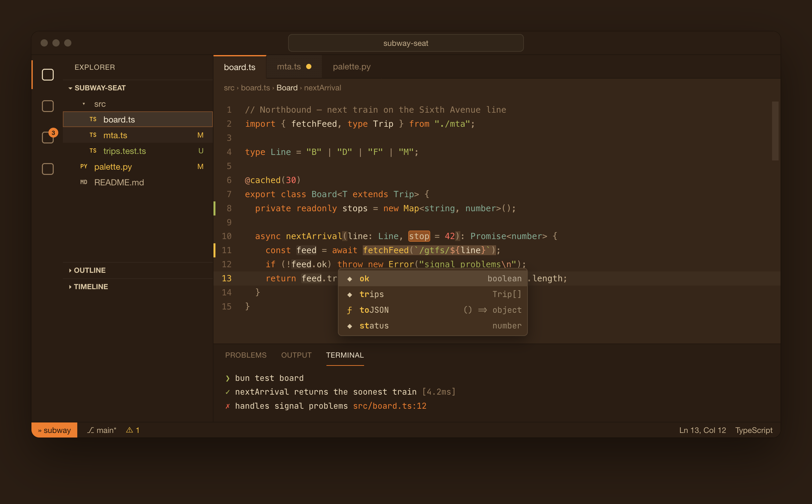This screenshot has width=812, height=504.
Task: Switch to the palette.py tab
Action: tap(352, 67)
